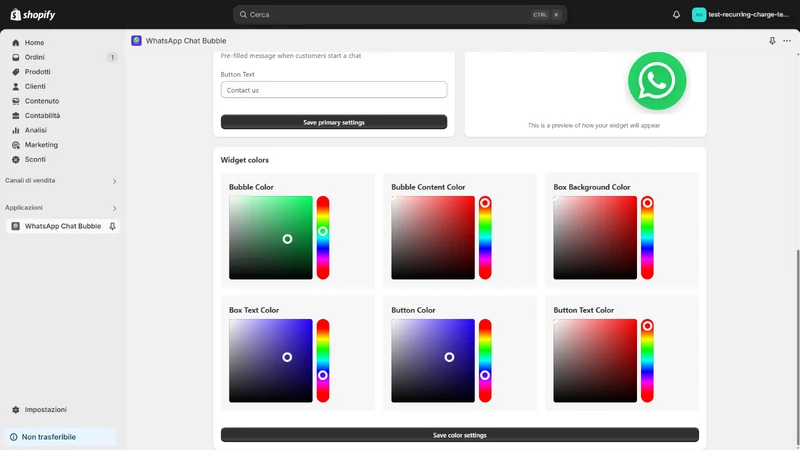Image resolution: width=800 pixels, height=450 pixels.
Task: Open Impostazioni settings link
Action: [45, 410]
